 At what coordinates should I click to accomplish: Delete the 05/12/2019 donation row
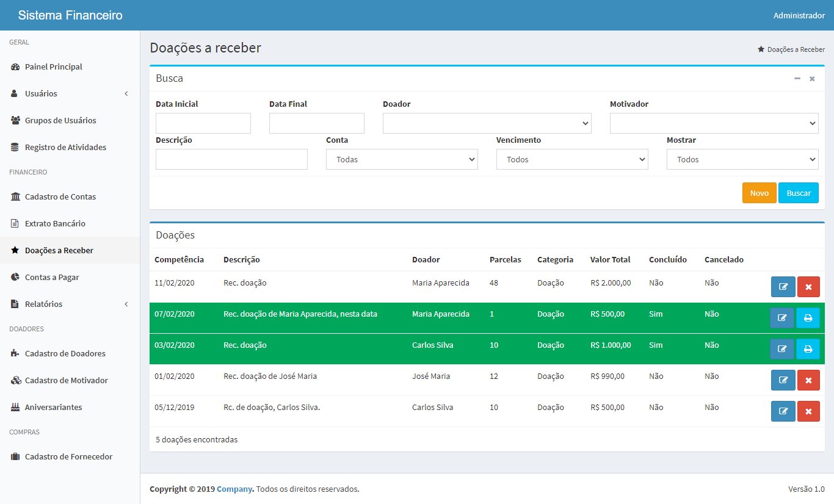coord(808,411)
